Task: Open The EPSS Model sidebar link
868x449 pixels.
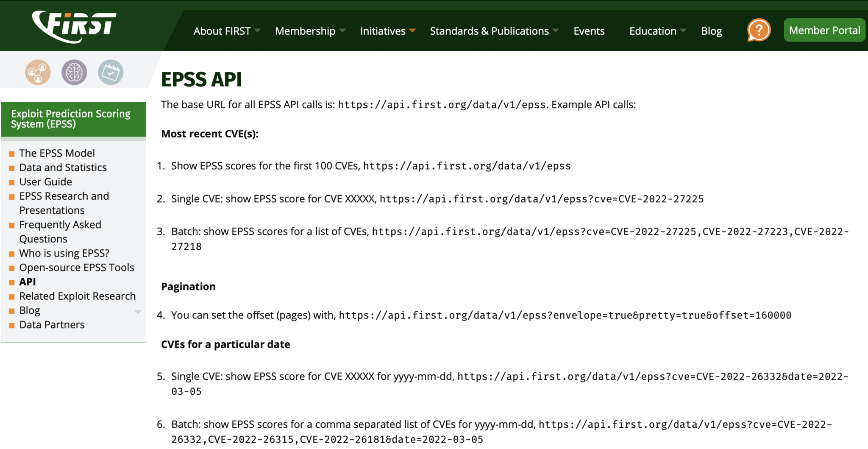Action: 57,153
